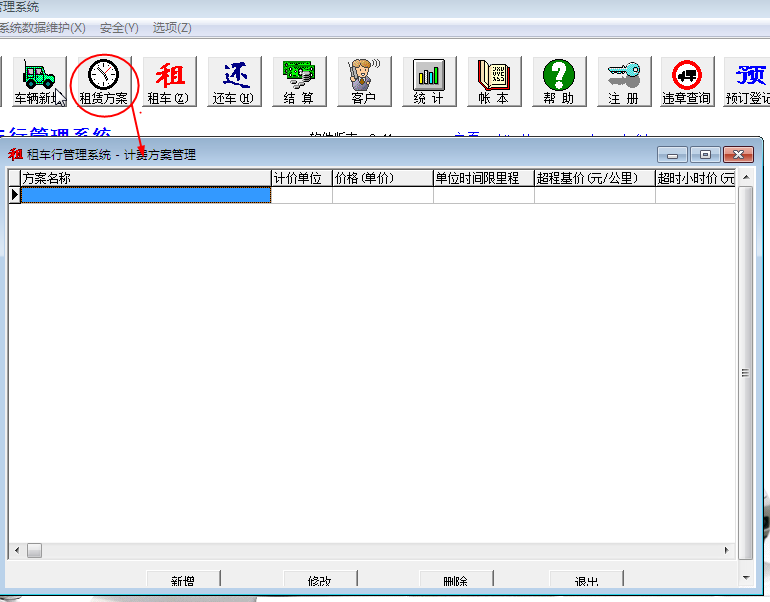Image resolution: width=770 pixels, height=602 pixels.
Task: Click the 超程基价(元/公里) column header
Action: (595, 178)
